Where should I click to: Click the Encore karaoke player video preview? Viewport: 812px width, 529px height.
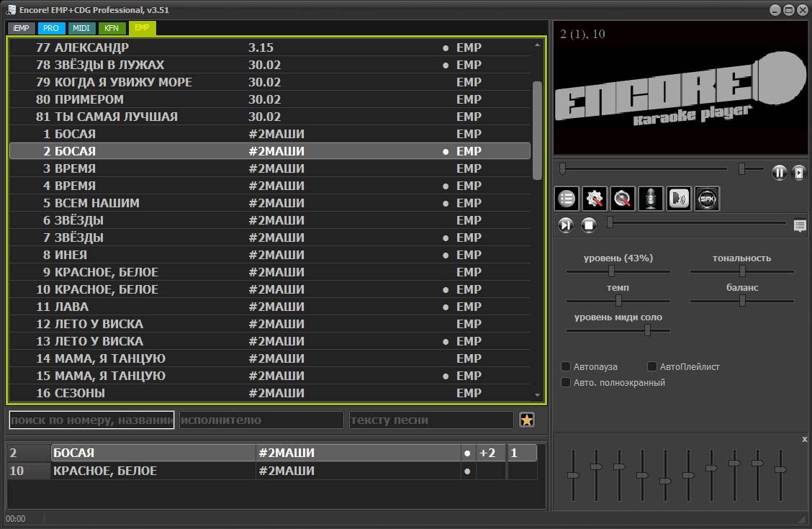pyautogui.click(x=680, y=88)
